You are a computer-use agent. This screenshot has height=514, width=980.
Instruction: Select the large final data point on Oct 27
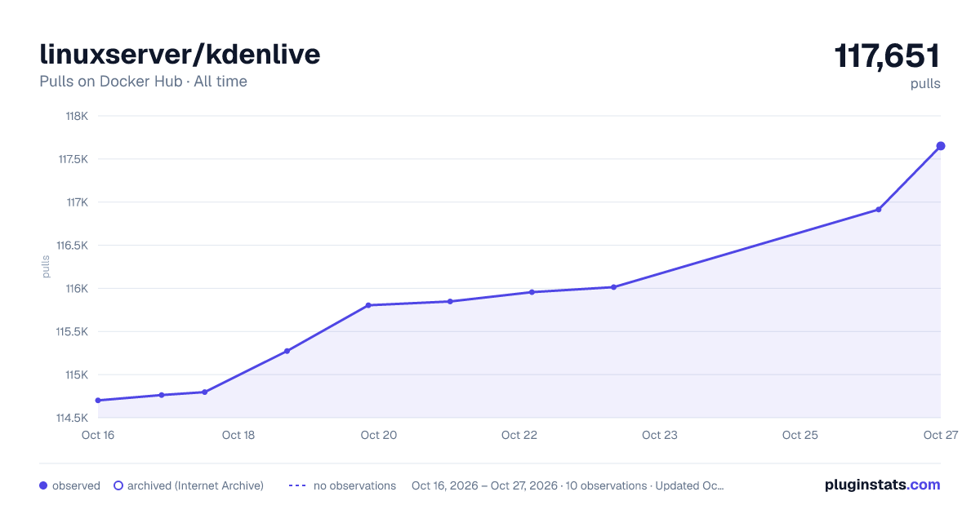(940, 146)
